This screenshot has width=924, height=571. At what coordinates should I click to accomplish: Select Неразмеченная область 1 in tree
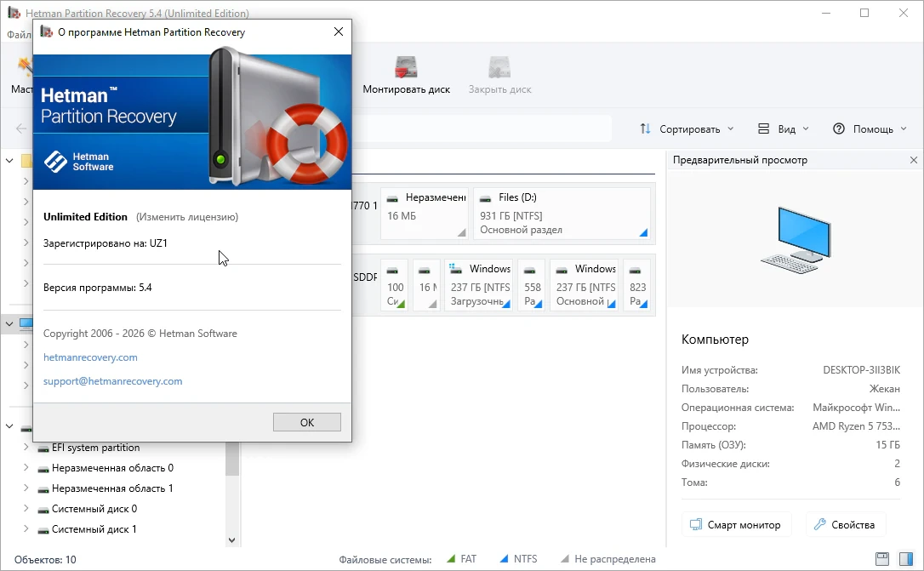click(112, 488)
